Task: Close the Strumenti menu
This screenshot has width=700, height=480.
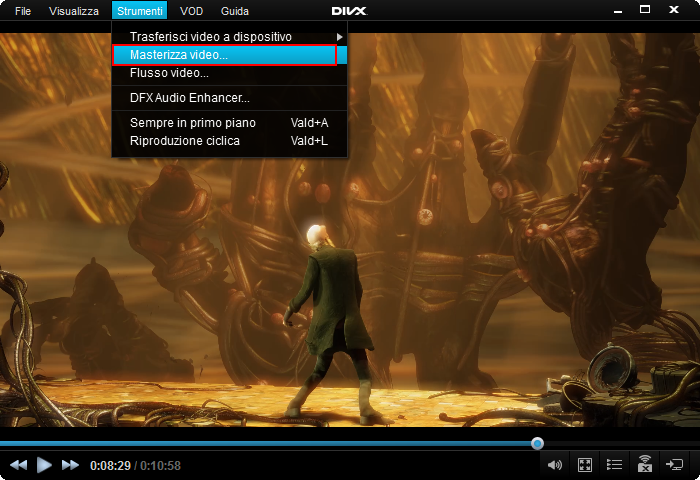Action: click(x=140, y=11)
